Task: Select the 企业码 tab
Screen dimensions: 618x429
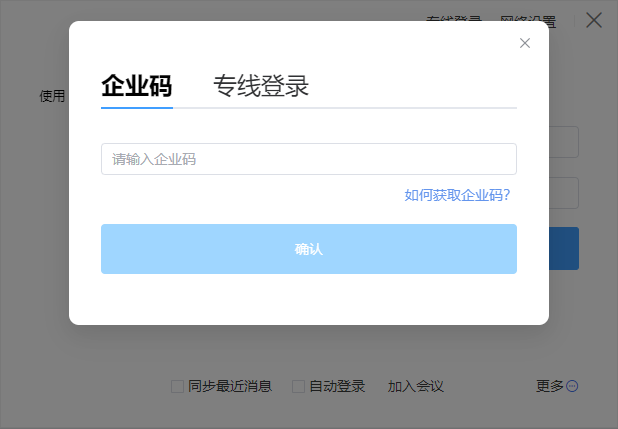Action: [x=137, y=86]
